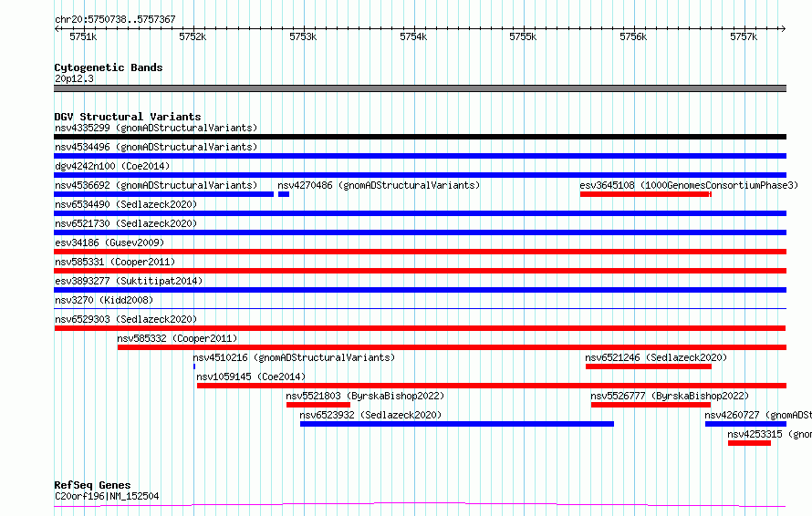Open the nsv6521246 (Sedlazeck2020) label
812x516 pixels.
(x=656, y=357)
